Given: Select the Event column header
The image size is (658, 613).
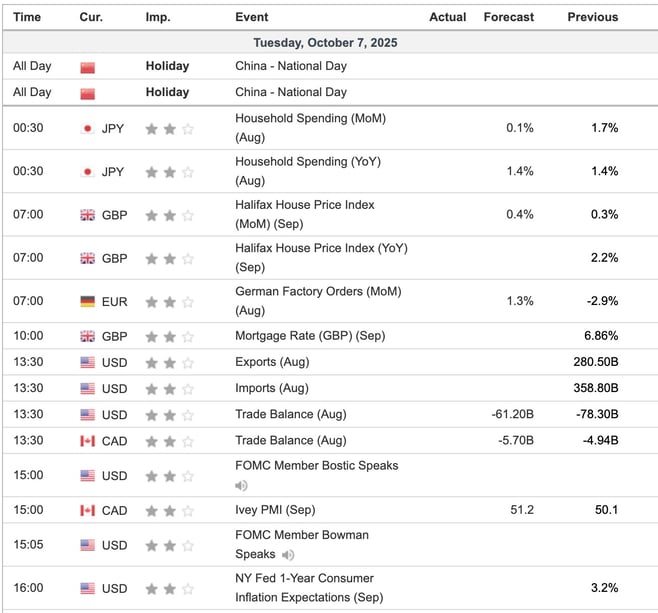Looking at the screenshot, I should pos(251,17).
